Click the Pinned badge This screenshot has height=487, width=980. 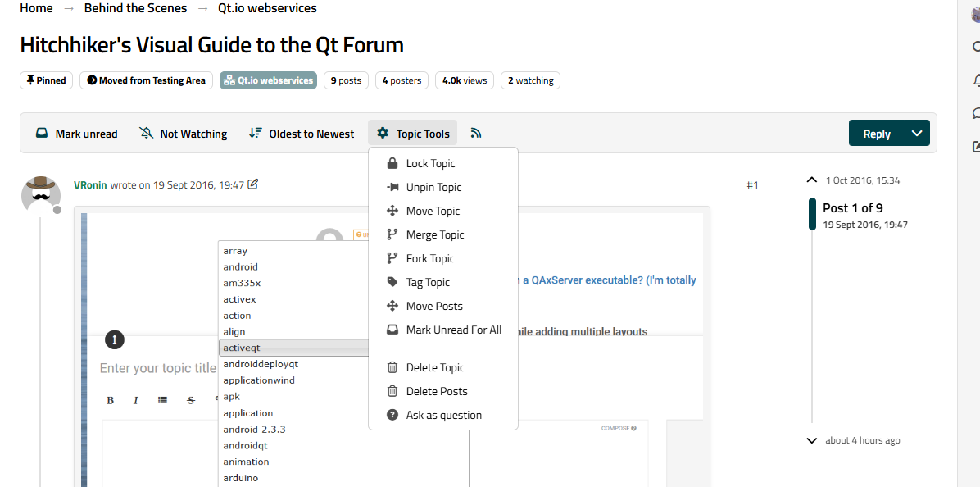pos(47,80)
